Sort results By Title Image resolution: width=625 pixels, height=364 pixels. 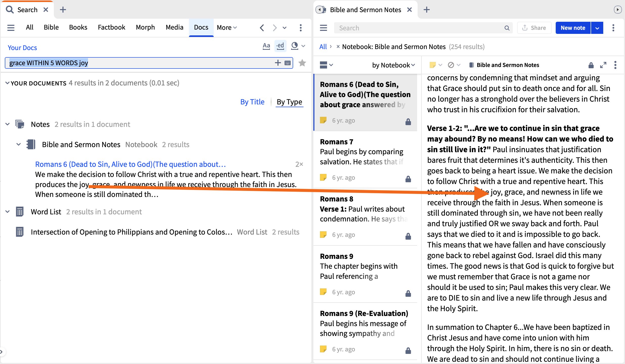click(252, 102)
